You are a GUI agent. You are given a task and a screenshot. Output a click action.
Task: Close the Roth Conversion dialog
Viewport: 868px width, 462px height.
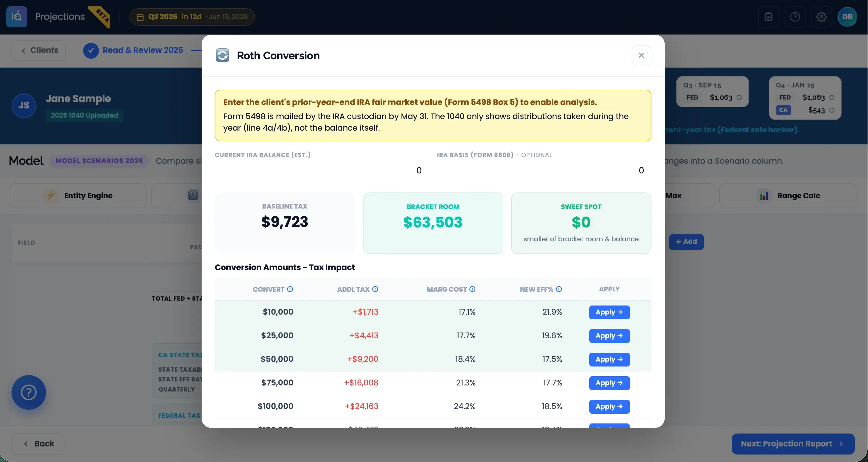click(641, 55)
